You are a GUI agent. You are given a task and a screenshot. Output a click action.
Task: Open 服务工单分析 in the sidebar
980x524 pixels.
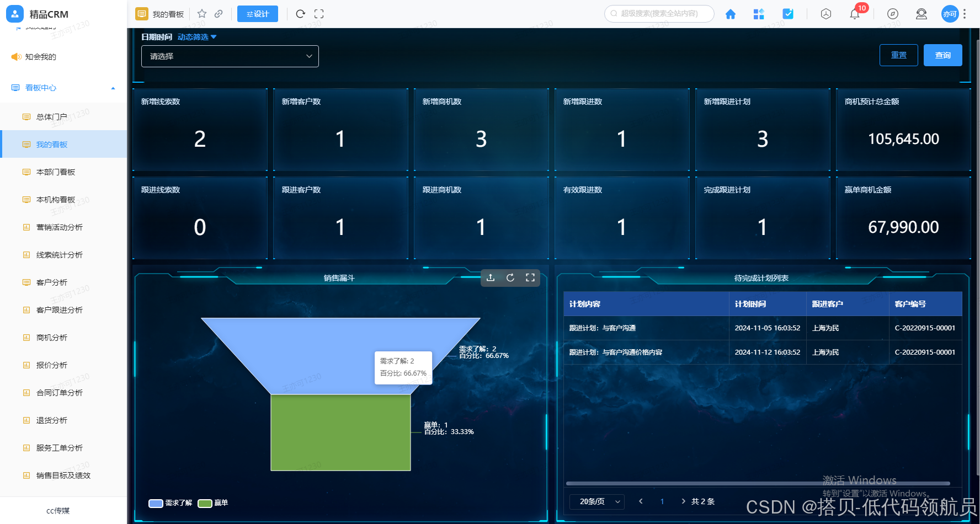(x=63, y=448)
